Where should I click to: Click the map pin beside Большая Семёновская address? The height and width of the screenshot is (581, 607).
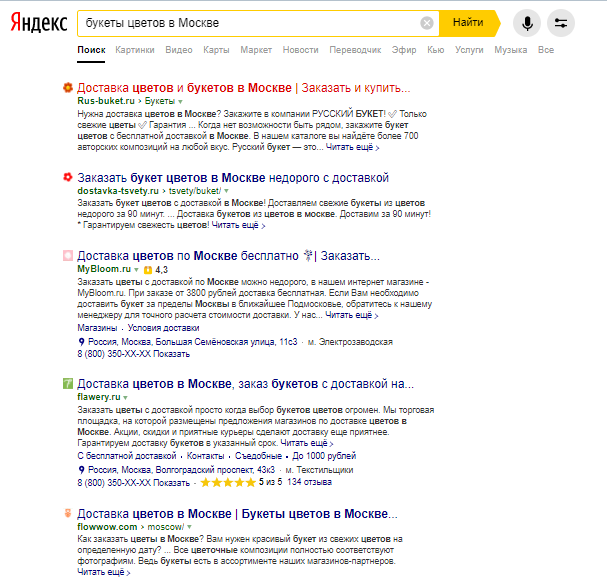coord(81,342)
